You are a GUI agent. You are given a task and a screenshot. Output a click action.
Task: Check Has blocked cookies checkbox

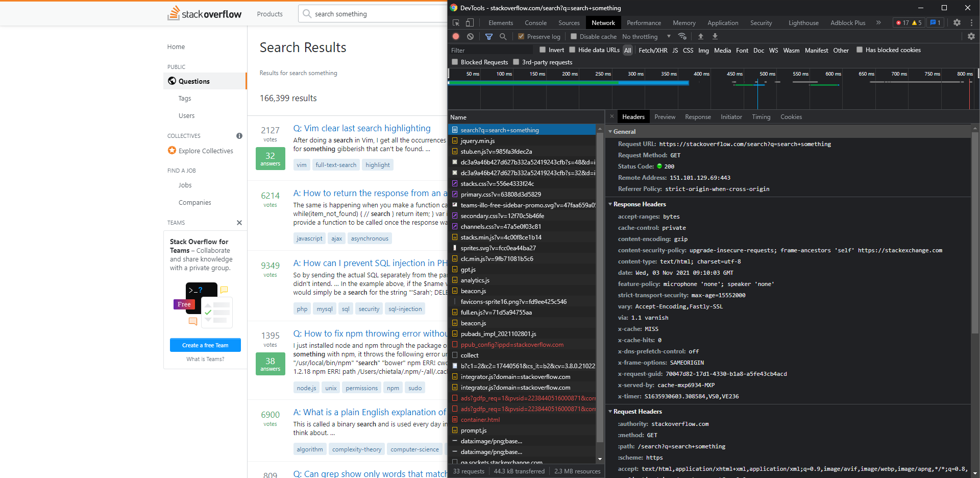pyautogui.click(x=860, y=50)
